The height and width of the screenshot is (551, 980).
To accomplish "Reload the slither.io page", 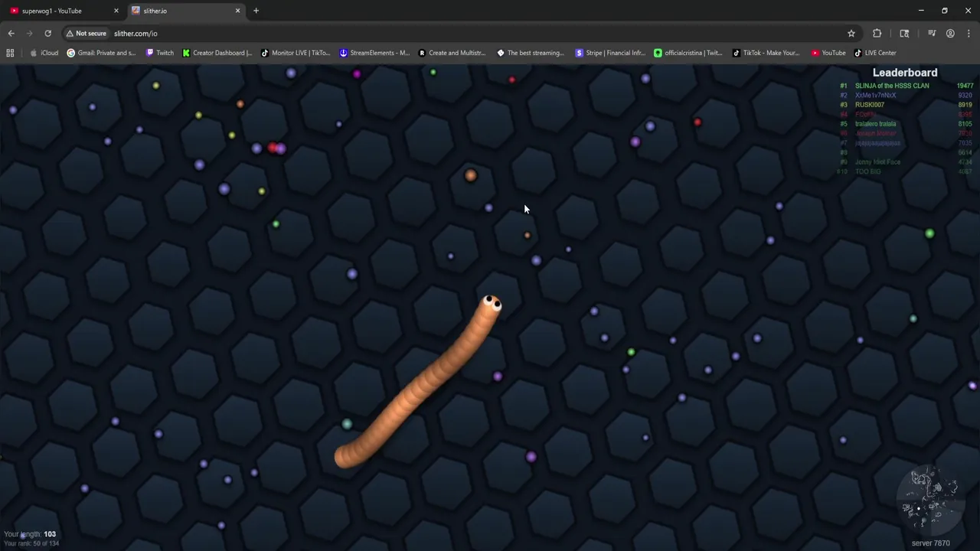I will [47, 34].
